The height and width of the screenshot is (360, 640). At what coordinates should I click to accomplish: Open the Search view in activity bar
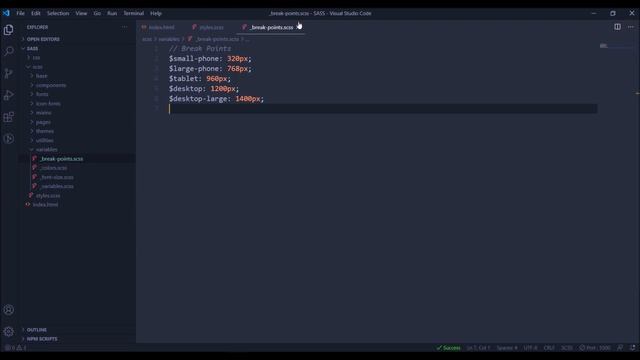(9, 51)
